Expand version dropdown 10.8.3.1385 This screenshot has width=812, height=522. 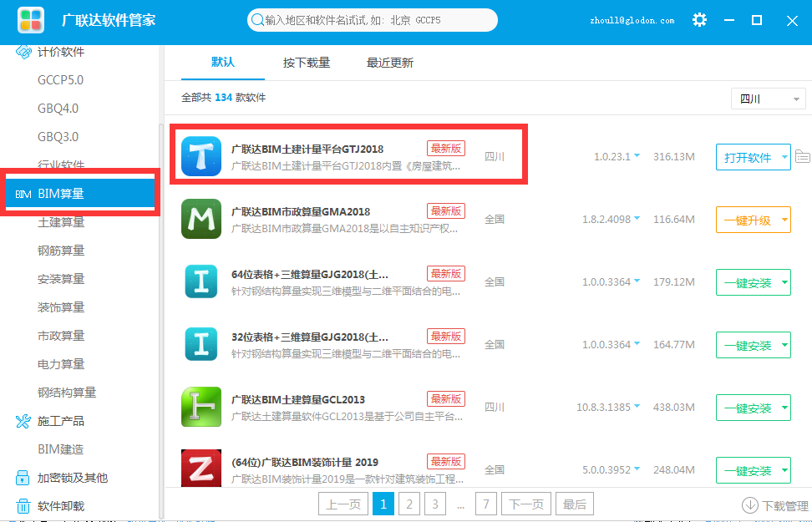coord(637,406)
